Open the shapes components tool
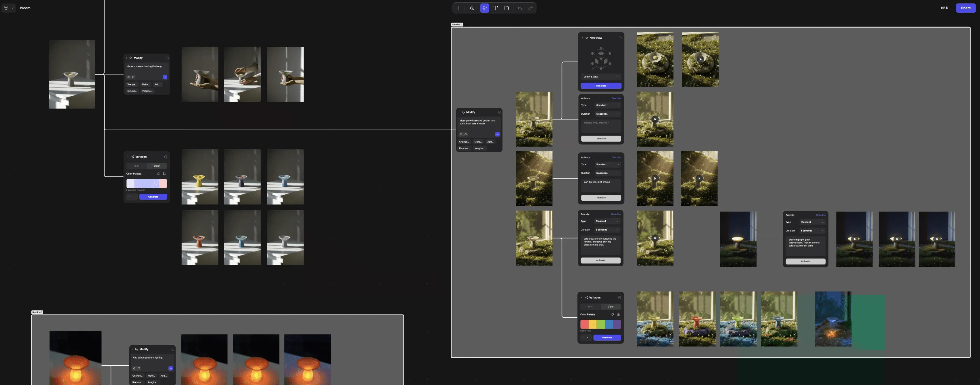 471,8
